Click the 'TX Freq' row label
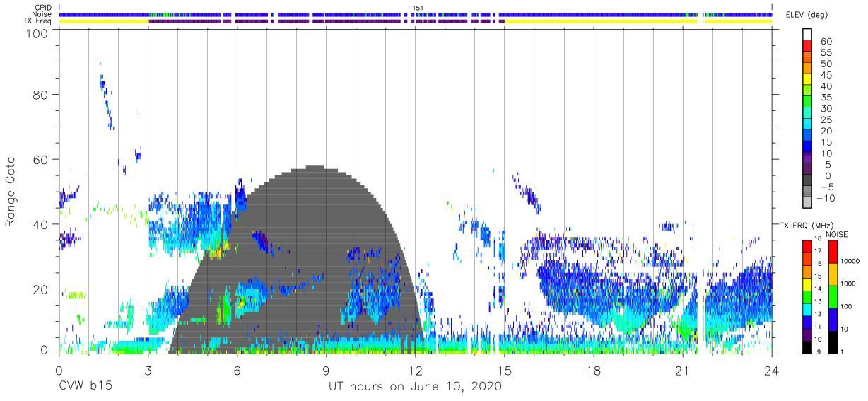This screenshot has height=401, width=868. pos(38,21)
